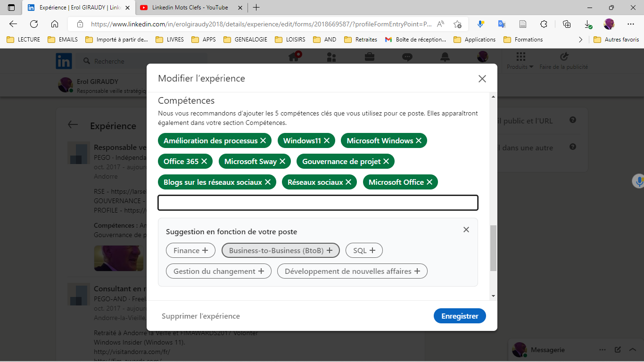Click the dialog scroll down arrow
The height and width of the screenshot is (362, 644).
coord(494,296)
